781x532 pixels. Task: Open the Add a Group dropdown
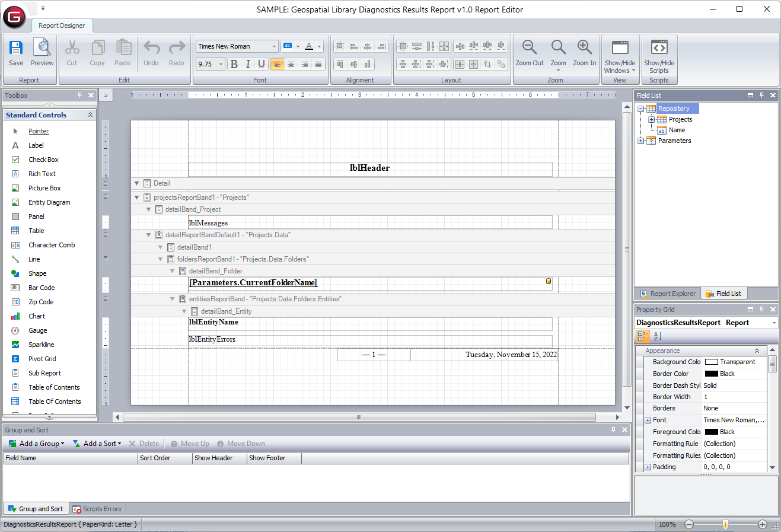click(62, 444)
